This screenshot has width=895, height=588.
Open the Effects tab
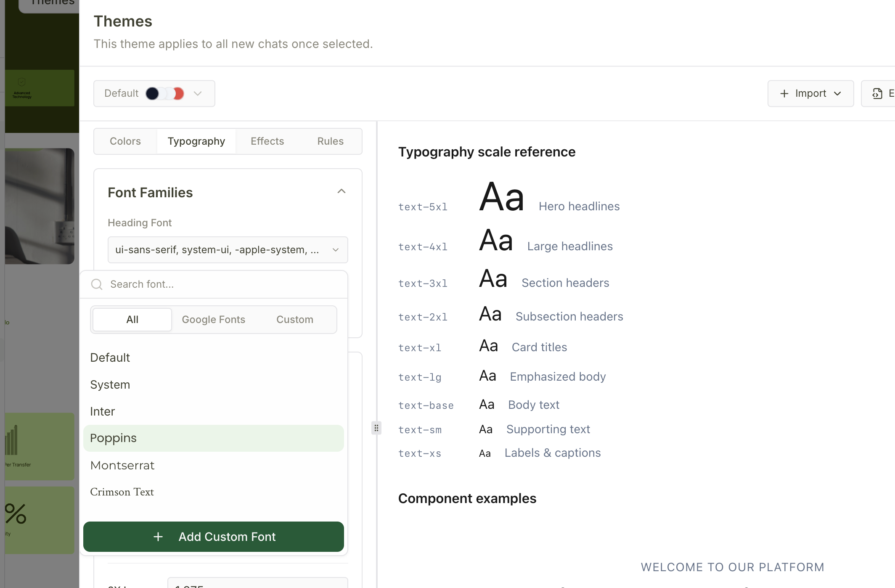[x=267, y=141]
